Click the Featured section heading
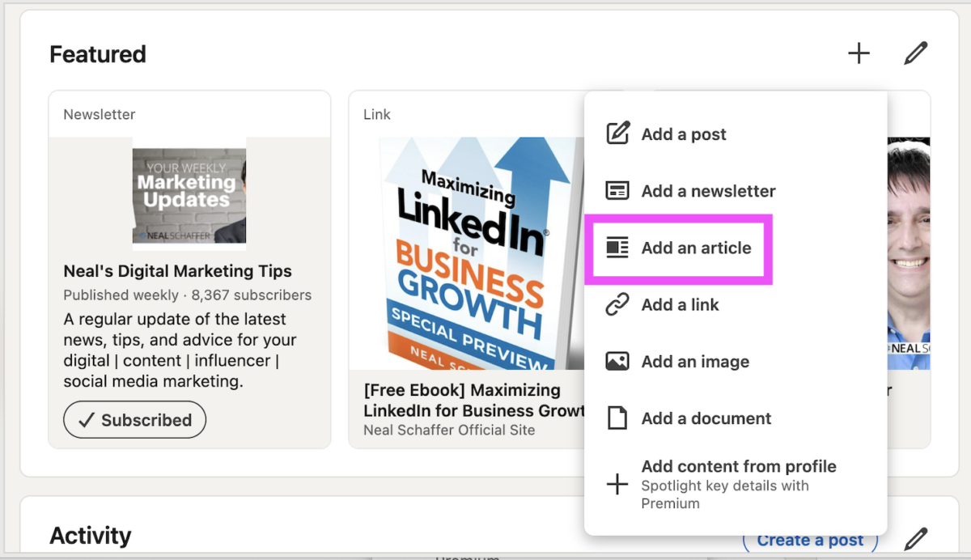Viewport: 971px width, 560px height. pyautogui.click(x=98, y=54)
